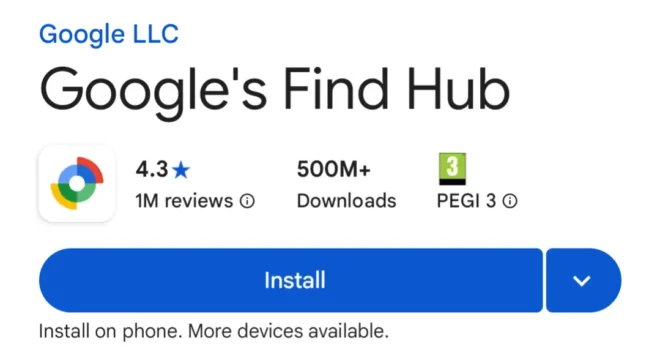This screenshot has height=360, width=660.
Task: Open the 1M reviews label
Action: coord(184,201)
